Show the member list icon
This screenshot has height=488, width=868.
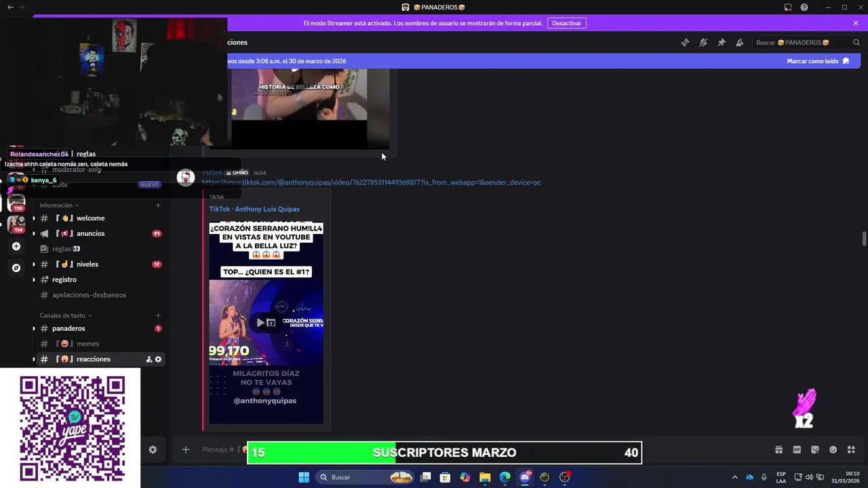[x=740, y=42]
